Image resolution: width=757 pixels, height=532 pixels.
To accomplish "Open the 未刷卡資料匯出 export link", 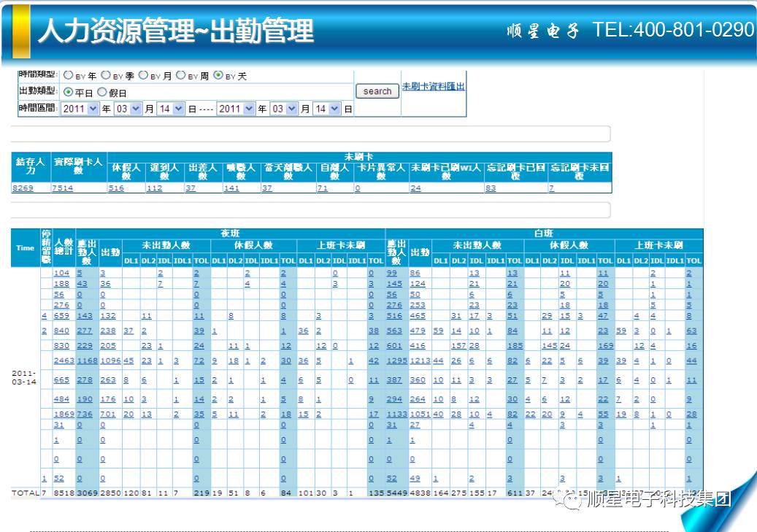I will point(434,86).
